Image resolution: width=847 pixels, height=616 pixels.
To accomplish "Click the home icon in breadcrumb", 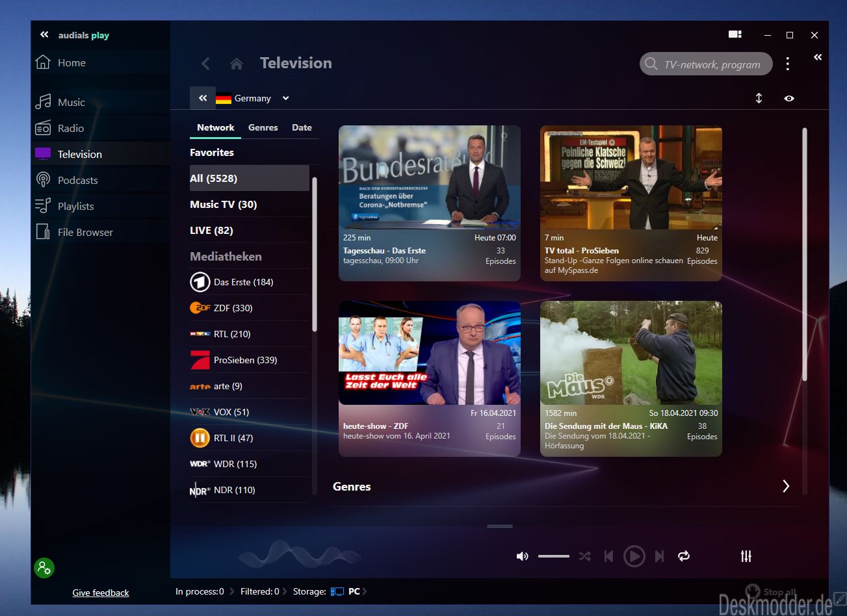I will [x=237, y=64].
